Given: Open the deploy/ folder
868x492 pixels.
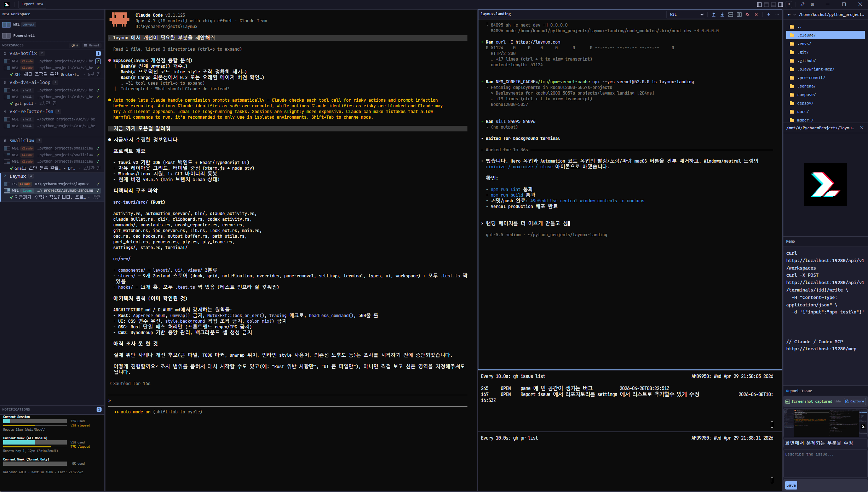Looking at the screenshot, I should (x=825, y=103).
